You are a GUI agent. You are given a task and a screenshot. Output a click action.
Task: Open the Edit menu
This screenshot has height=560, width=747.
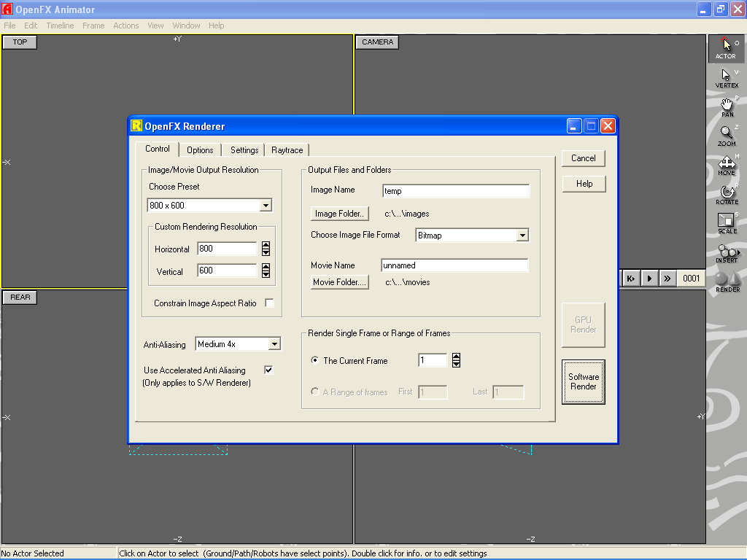(x=31, y=26)
